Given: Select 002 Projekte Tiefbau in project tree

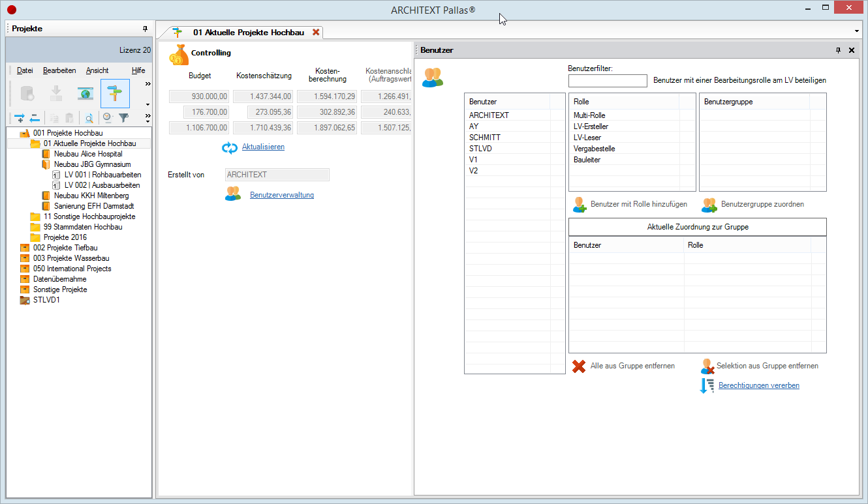Looking at the screenshot, I should point(65,248).
